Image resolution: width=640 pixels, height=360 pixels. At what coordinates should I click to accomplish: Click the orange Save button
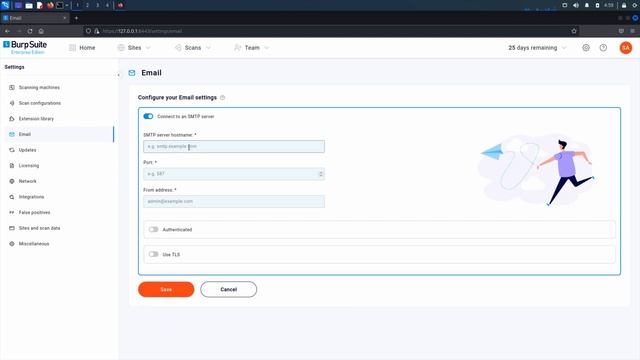point(166,289)
